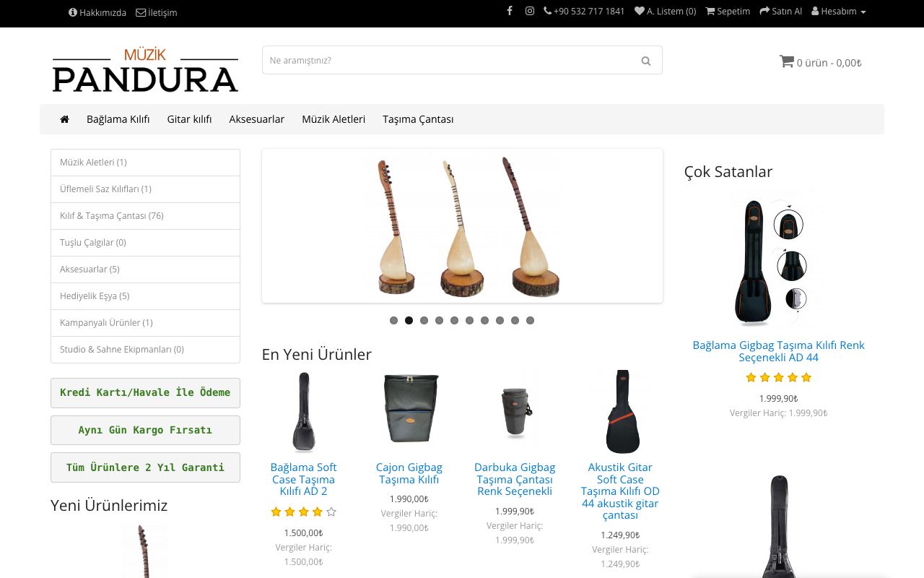Select Hediyelik Eşya (5) category

coord(145,296)
